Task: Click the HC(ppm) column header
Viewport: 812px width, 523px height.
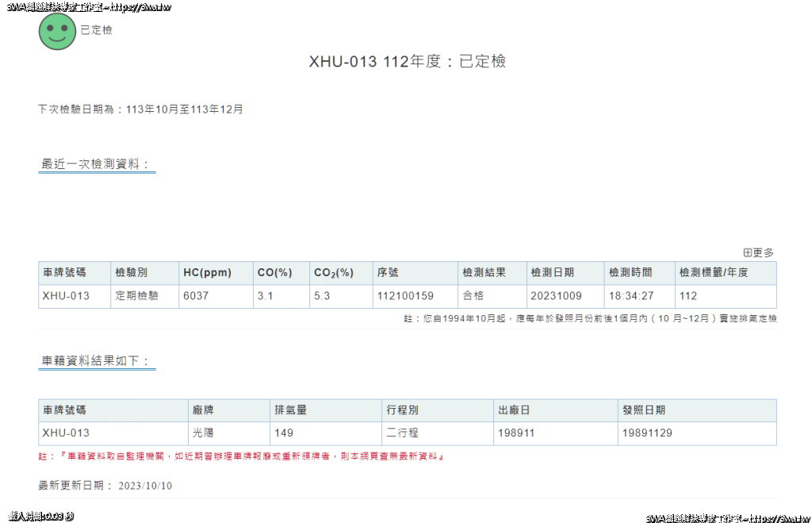Action: (207, 273)
